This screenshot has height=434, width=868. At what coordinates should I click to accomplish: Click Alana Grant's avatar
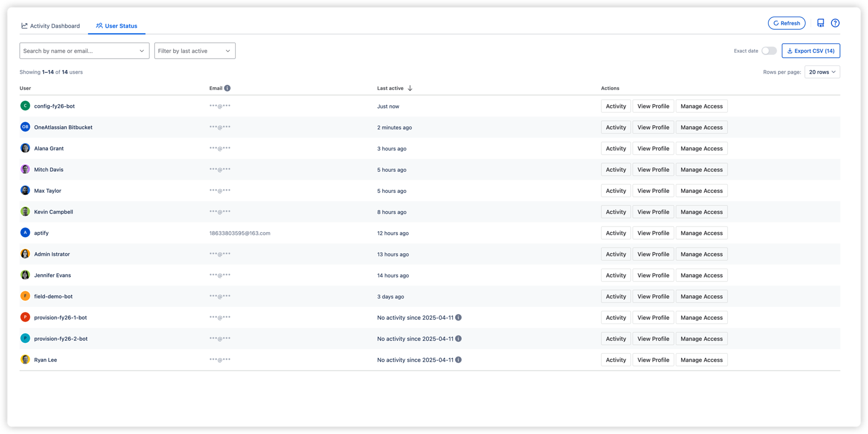(x=25, y=149)
